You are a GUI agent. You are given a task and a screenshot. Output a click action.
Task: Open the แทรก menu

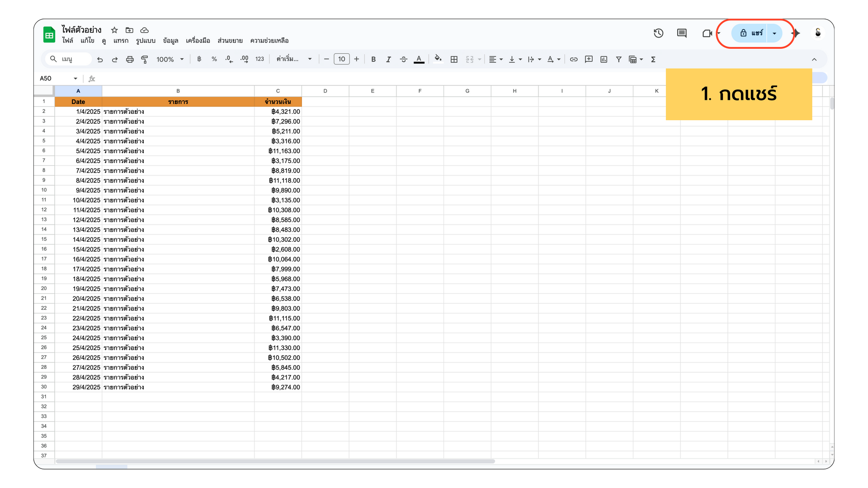[x=121, y=41]
